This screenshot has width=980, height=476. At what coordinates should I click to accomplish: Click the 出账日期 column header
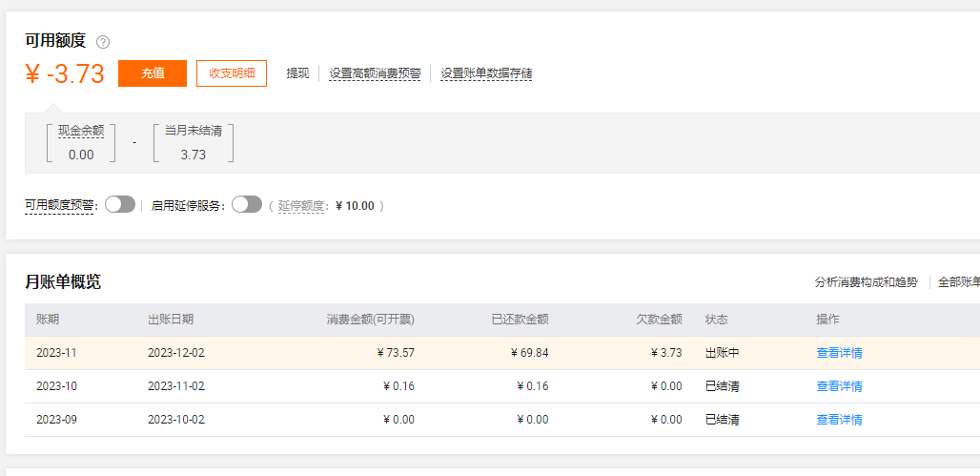pos(171,320)
